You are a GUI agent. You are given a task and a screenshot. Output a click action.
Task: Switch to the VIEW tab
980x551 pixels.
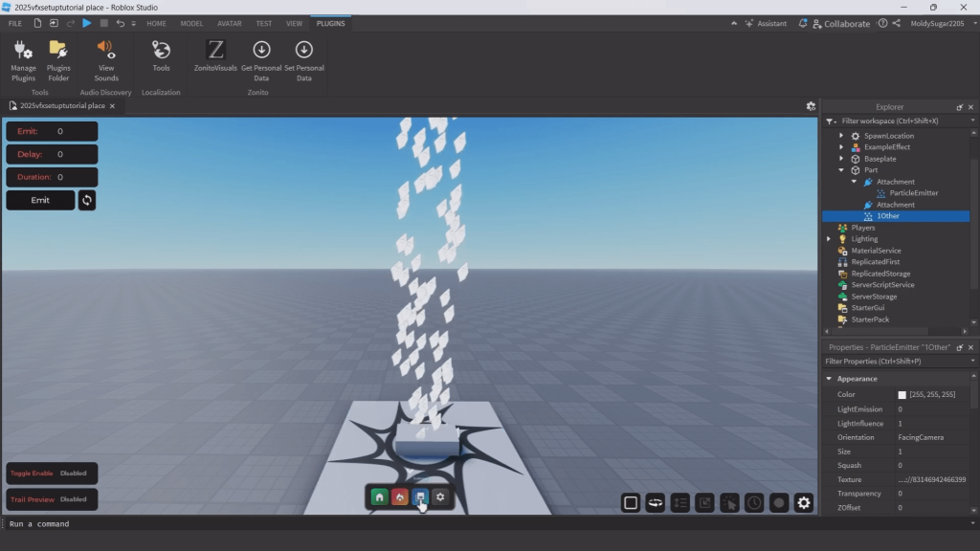[x=294, y=23]
